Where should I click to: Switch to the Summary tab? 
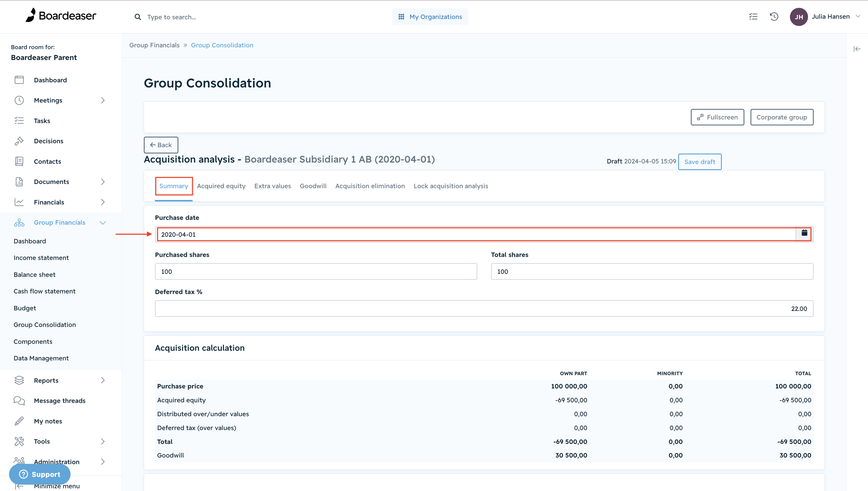pos(174,186)
